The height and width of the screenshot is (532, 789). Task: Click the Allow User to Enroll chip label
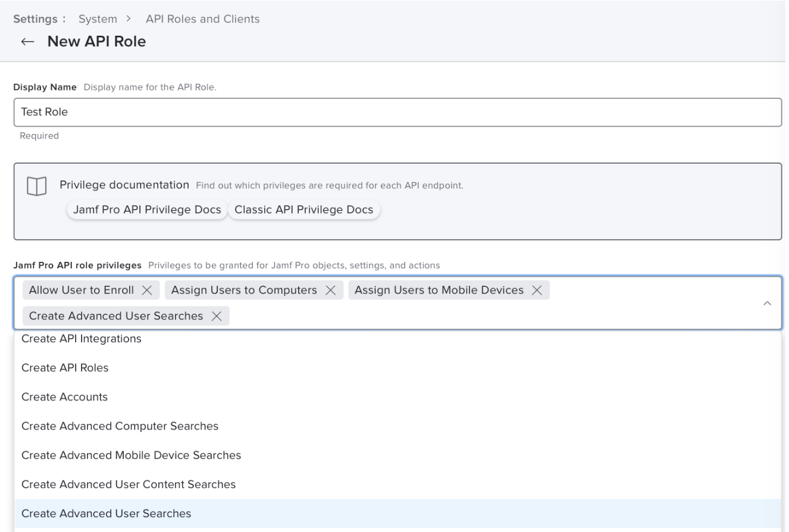(x=82, y=290)
